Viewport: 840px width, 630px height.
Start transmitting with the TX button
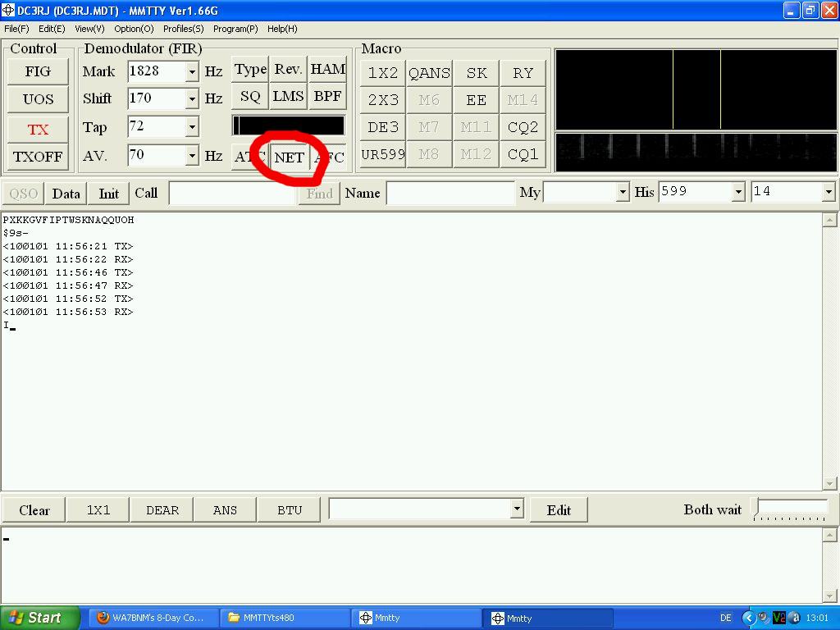[38, 129]
